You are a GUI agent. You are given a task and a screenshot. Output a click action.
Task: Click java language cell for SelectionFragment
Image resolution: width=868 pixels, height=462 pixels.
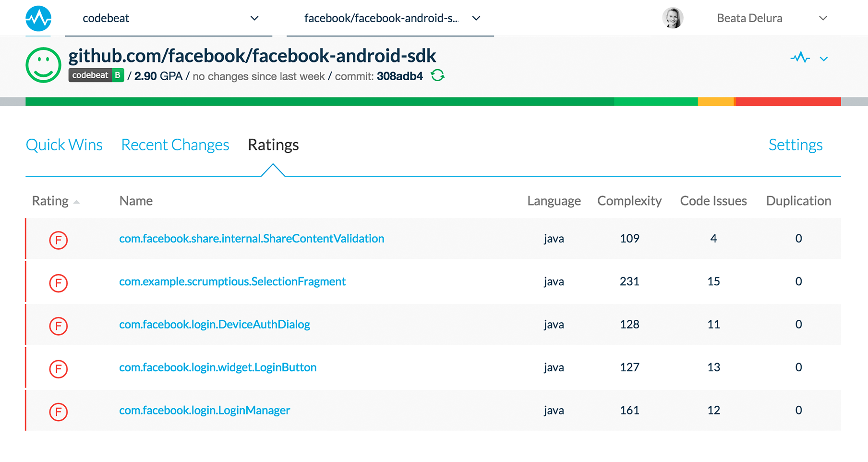(x=554, y=282)
